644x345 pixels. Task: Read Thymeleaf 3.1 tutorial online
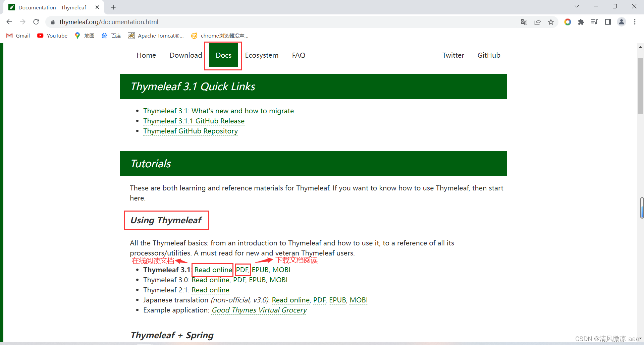click(x=213, y=270)
